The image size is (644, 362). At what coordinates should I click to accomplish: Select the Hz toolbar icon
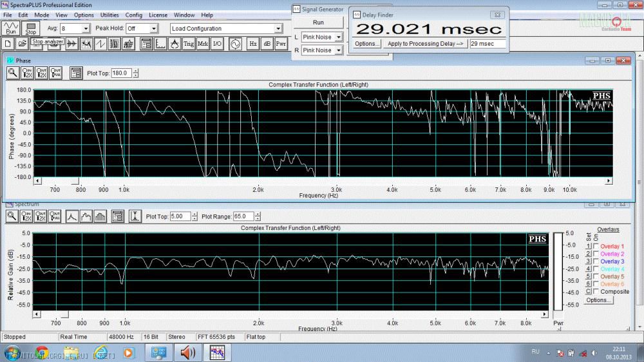tap(252, 44)
